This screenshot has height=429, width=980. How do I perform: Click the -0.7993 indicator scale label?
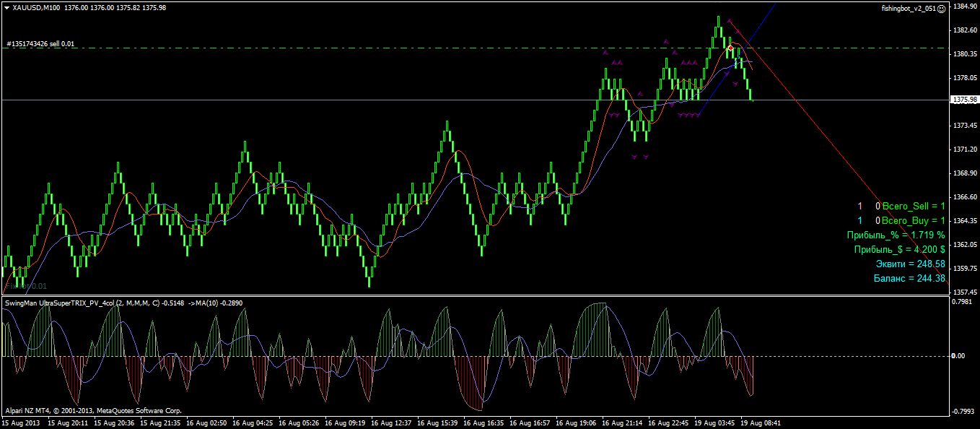click(x=963, y=412)
